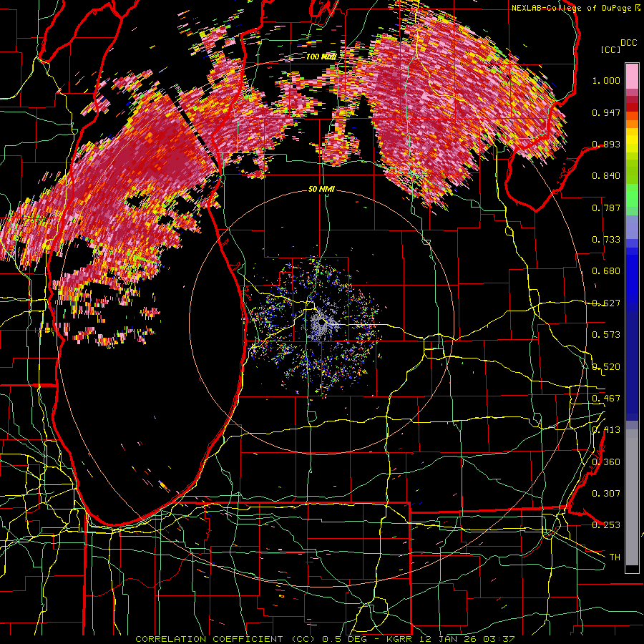Click the 0.680 scale value
This screenshot has height=644, width=644.
point(606,271)
